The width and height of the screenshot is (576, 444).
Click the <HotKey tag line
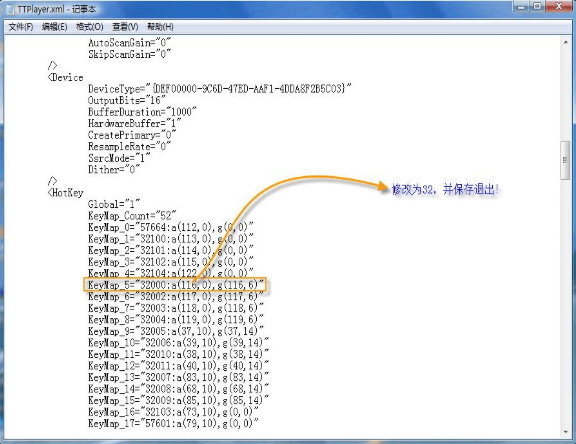pyautogui.click(x=65, y=193)
